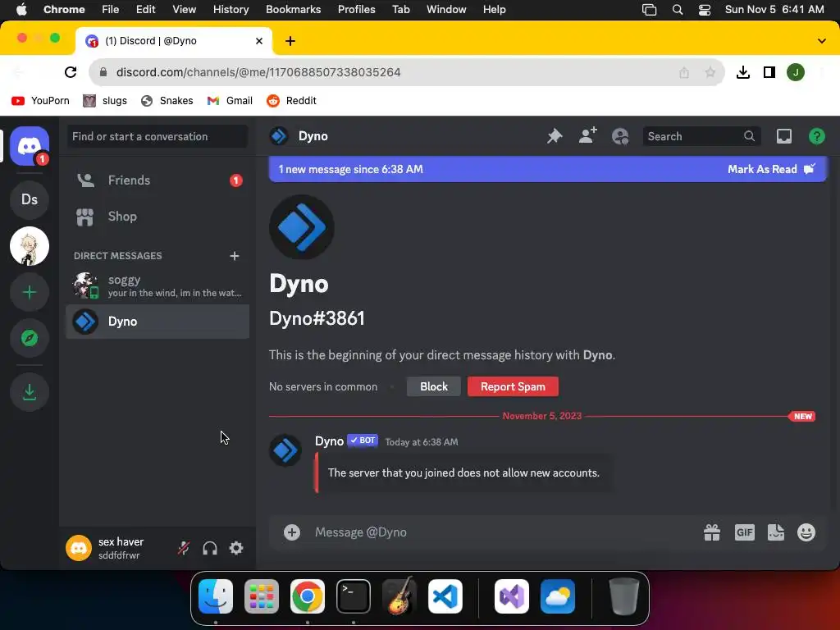Open Chrome profile J avatar

796,72
